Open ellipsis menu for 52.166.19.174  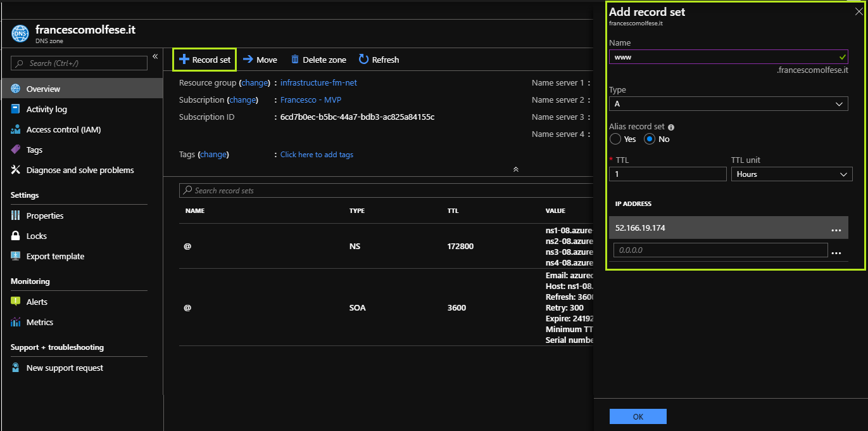tap(836, 229)
